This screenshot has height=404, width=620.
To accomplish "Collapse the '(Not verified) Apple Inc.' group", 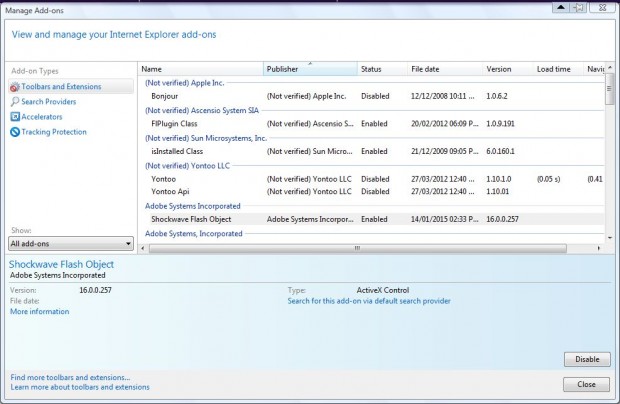I will coord(184,83).
